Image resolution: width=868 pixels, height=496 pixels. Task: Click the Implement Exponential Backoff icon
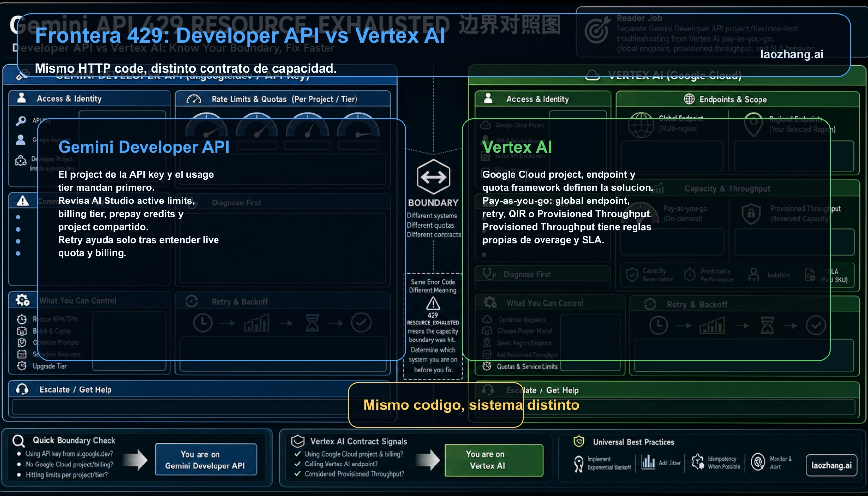pyautogui.click(x=578, y=464)
